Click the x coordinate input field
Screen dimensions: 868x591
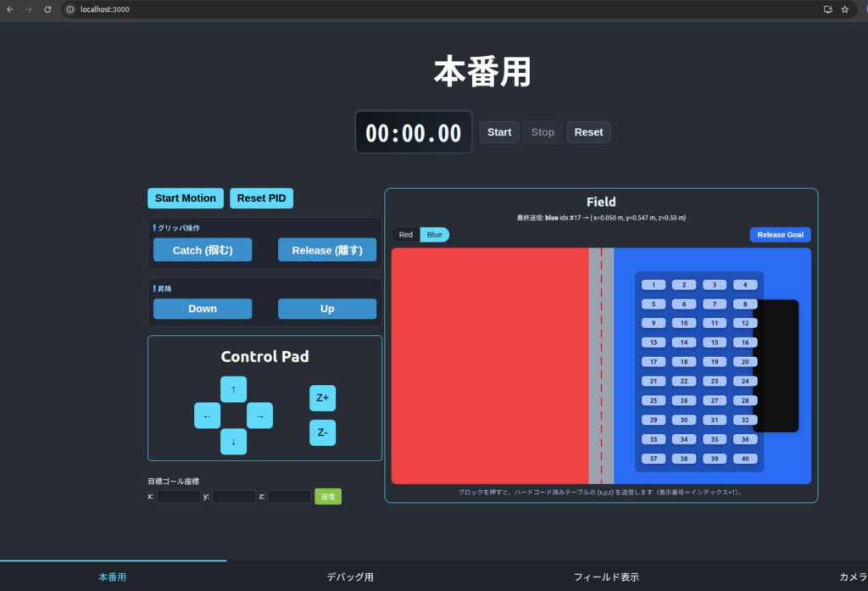pyautogui.click(x=178, y=497)
